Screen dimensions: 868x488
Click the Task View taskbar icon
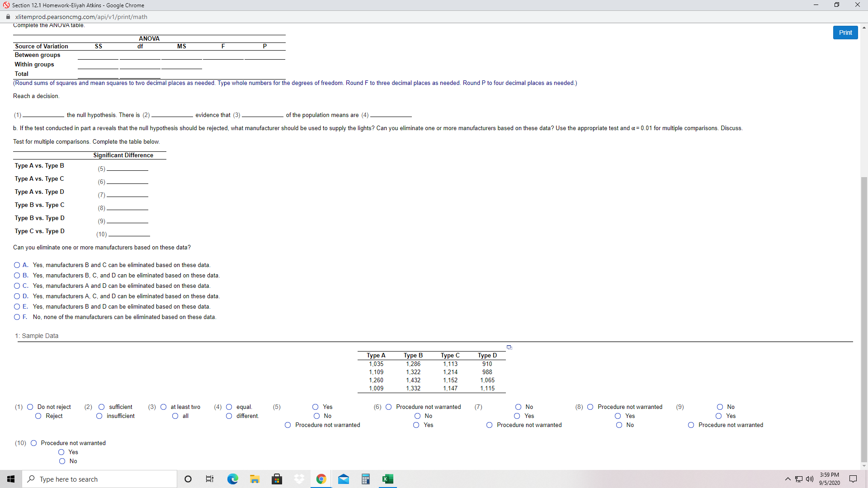pyautogui.click(x=210, y=479)
